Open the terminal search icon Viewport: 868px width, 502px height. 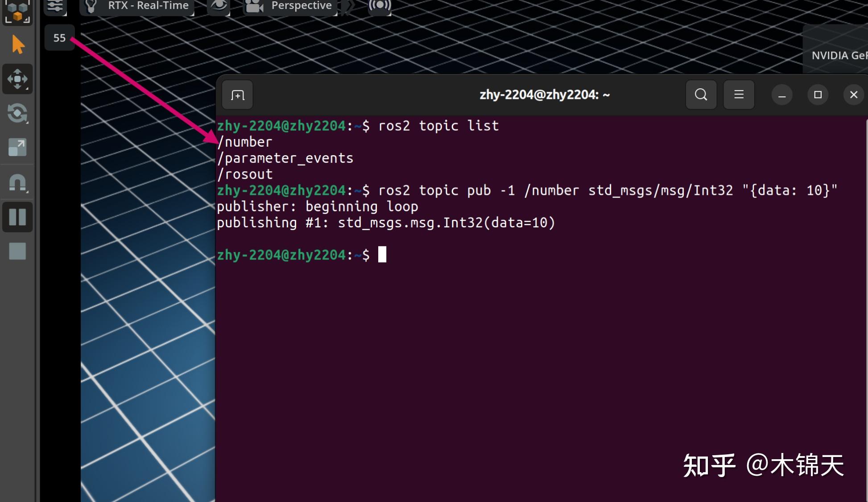[701, 95]
